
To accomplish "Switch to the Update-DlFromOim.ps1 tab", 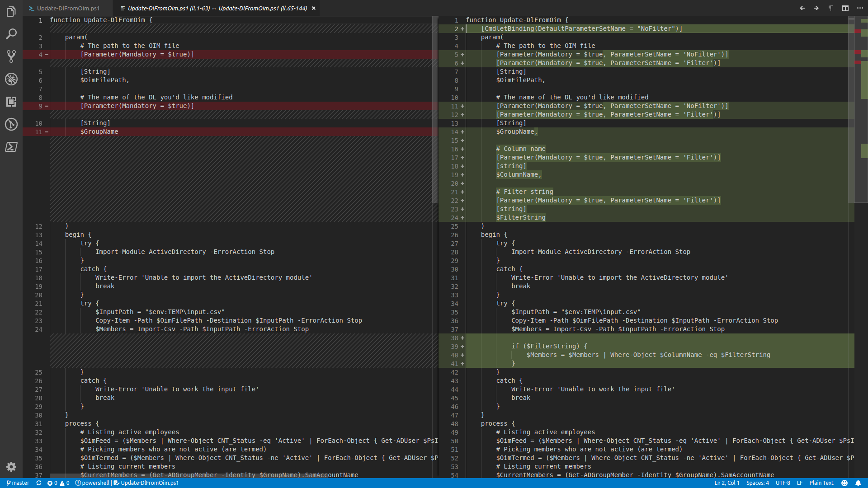I will (67, 8).
